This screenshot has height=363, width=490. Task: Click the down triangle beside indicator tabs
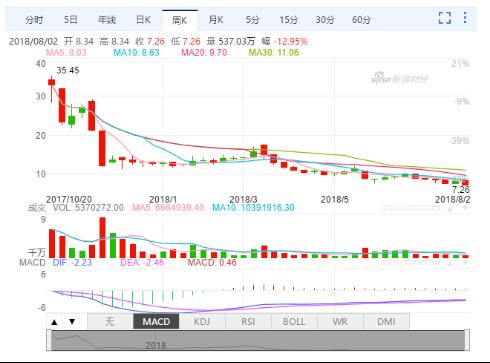tap(72, 322)
